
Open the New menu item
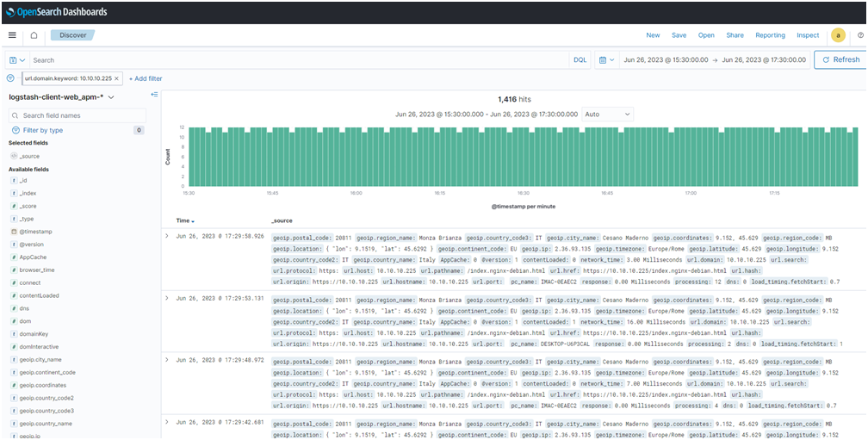coord(654,34)
